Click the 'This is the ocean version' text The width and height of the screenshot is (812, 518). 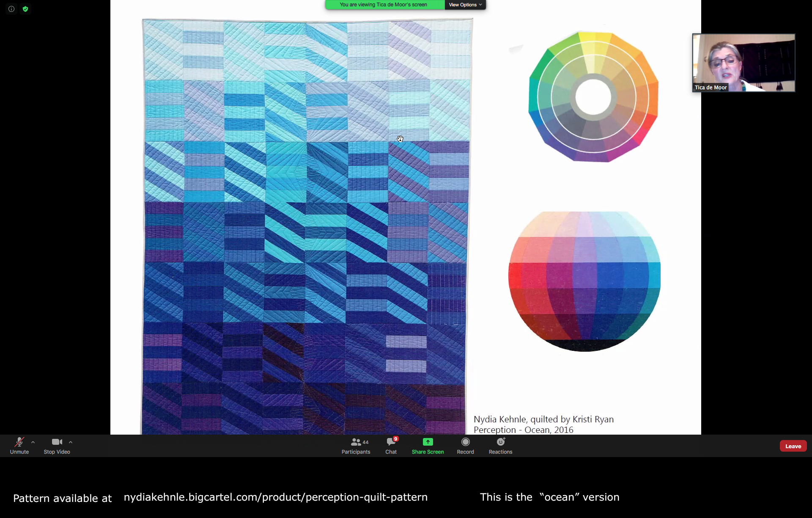[x=550, y=497]
